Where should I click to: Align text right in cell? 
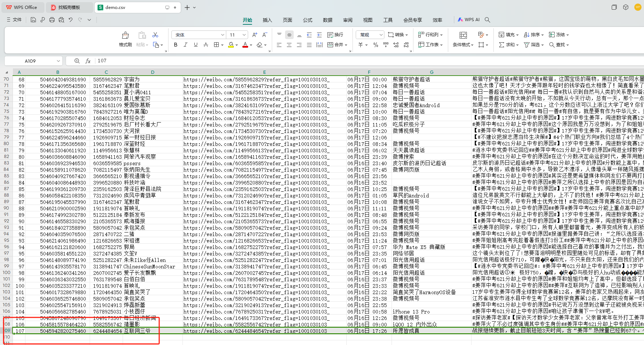[x=299, y=45]
